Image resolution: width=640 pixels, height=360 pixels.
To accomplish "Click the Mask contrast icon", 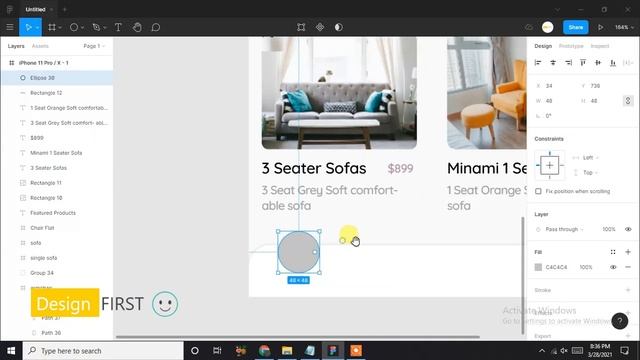I will [338, 27].
